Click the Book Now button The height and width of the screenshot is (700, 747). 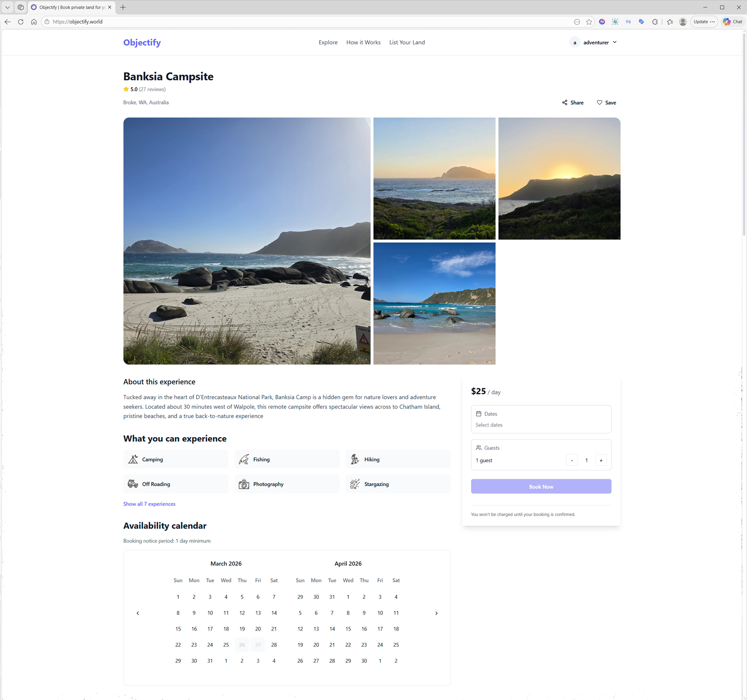click(x=541, y=486)
